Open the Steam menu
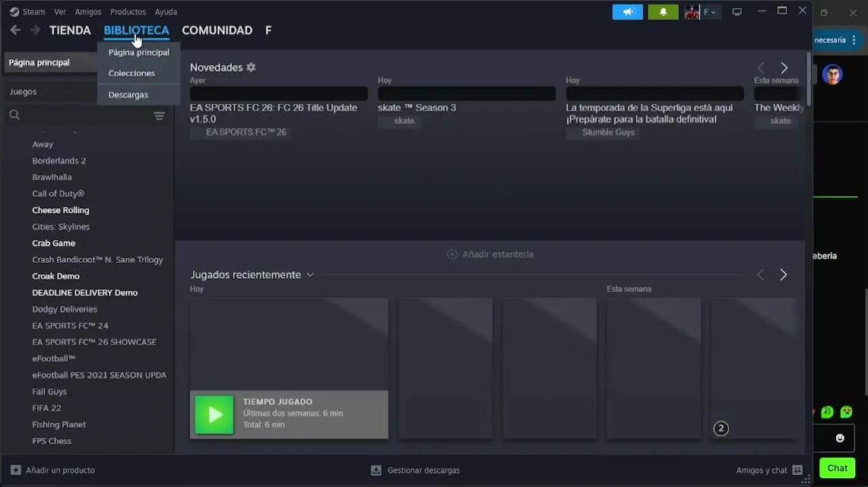The image size is (868, 487). point(34,11)
